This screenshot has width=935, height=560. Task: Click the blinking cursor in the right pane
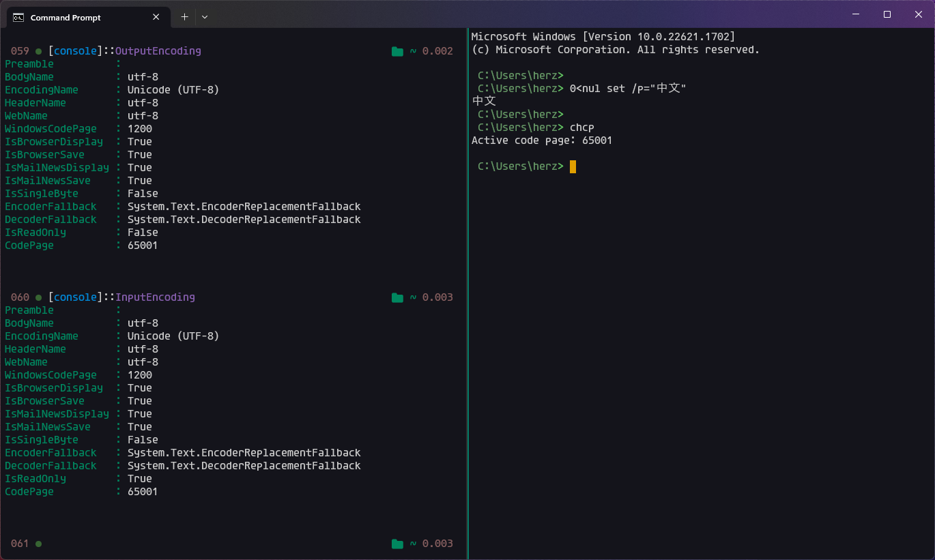point(572,166)
